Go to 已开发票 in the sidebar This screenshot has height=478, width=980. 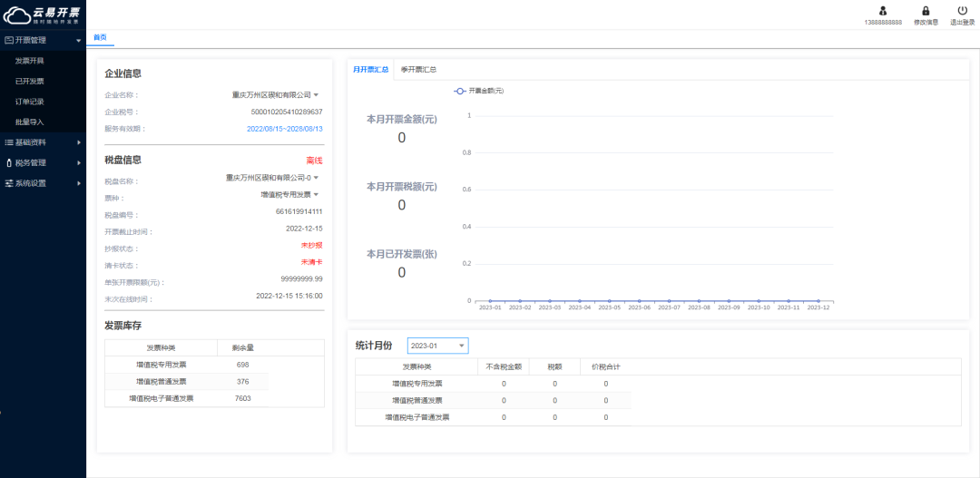(30, 81)
